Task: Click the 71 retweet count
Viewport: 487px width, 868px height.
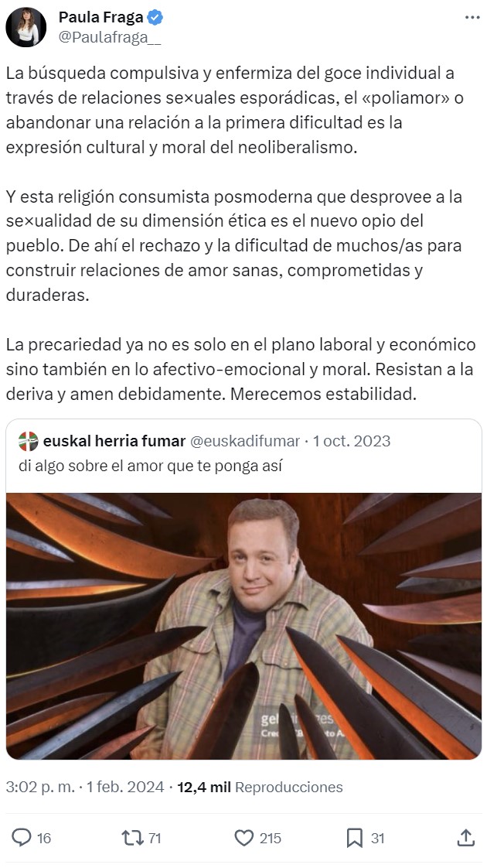Action: tap(155, 838)
